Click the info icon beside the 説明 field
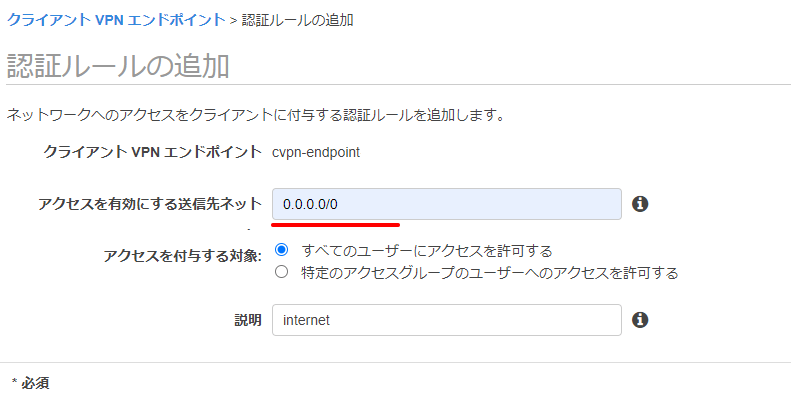The height and width of the screenshot is (400, 791). pos(640,320)
